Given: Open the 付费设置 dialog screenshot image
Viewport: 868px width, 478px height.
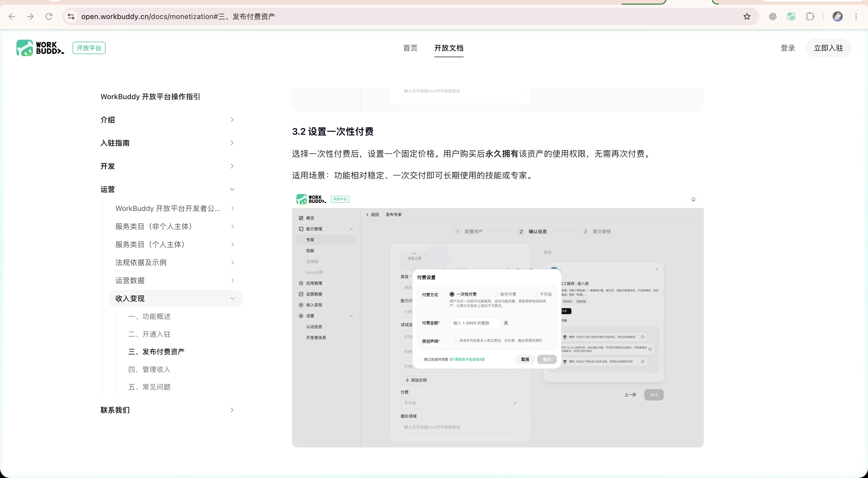Looking at the screenshot, I should click(498, 319).
